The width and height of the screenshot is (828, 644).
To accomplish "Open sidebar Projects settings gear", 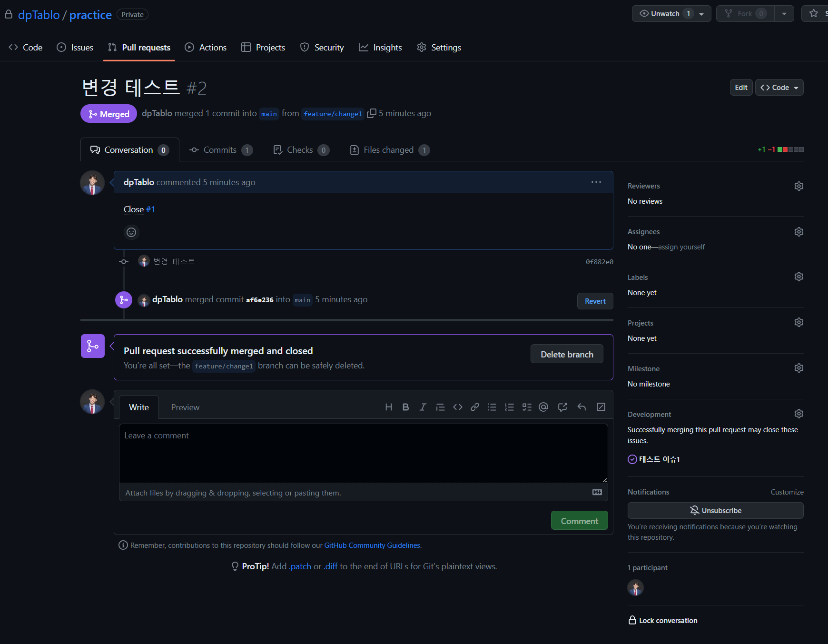I will pos(799,322).
